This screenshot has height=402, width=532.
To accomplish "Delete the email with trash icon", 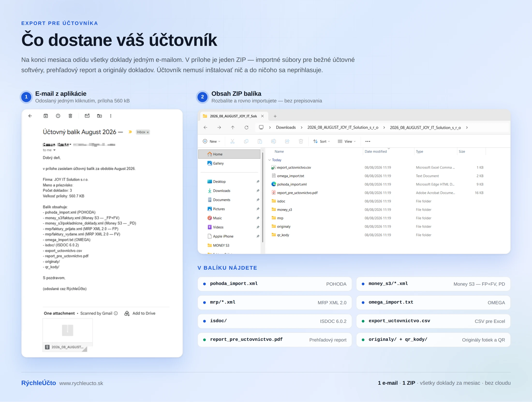I will pos(70,116).
